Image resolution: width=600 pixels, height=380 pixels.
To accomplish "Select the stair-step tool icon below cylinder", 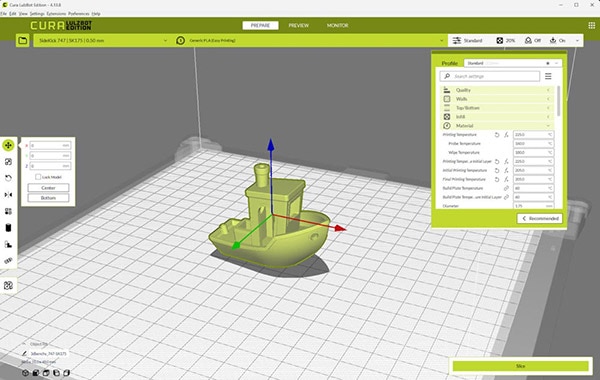I will tap(8, 244).
